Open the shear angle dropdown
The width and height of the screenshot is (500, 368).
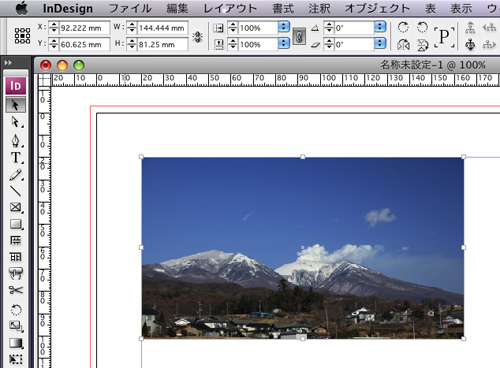click(x=380, y=43)
